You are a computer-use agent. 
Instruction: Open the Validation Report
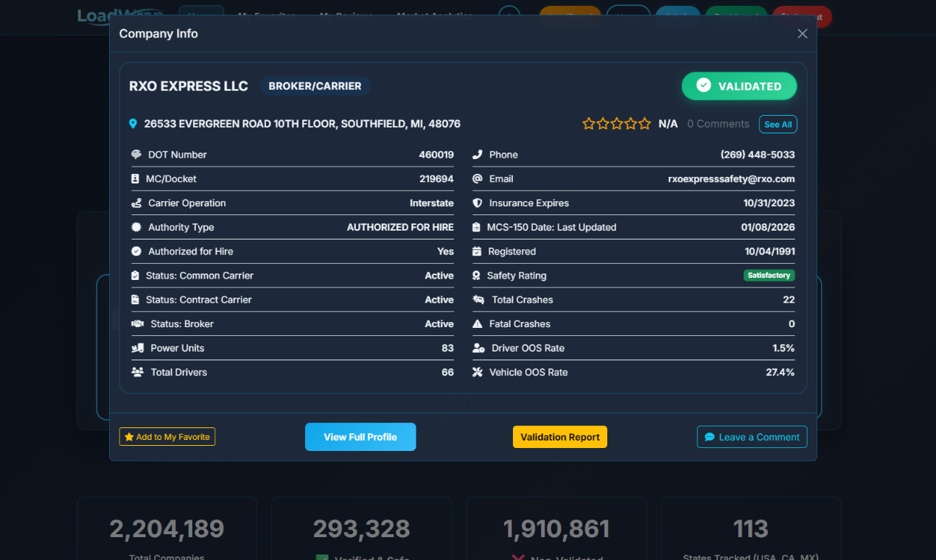coord(560,436)
